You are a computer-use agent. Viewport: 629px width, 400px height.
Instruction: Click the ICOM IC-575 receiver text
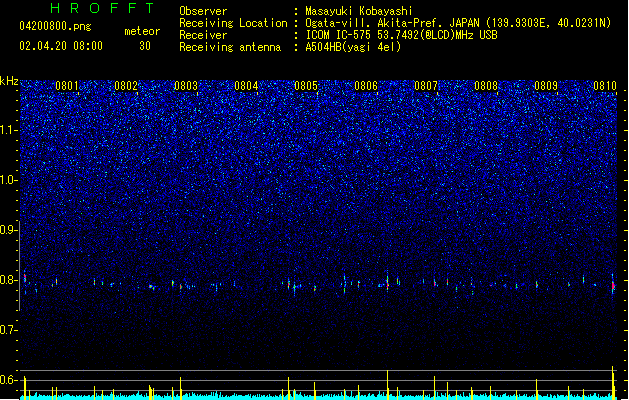(401, 35)
